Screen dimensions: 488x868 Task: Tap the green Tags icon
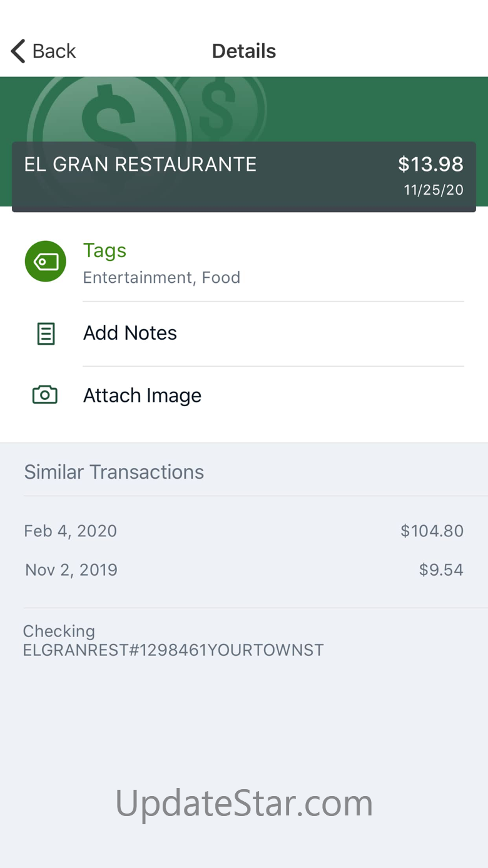(x=46, y=262)
